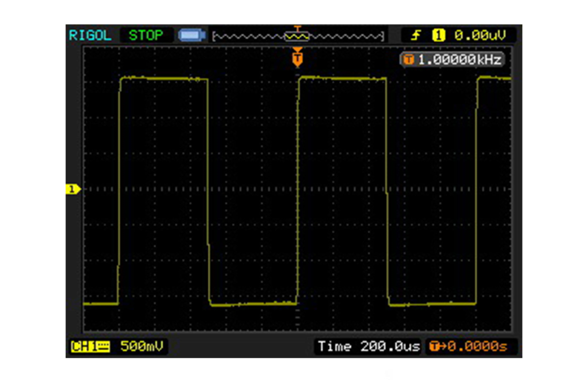Click the yellow channel 1 trigger source badge
This screenshot has width=588, height=387.
pyautogui.click(x=439, y=35)
